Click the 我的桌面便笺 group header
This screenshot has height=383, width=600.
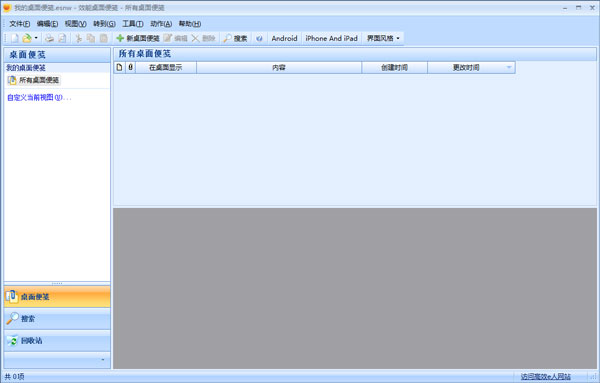pos(57,68)
